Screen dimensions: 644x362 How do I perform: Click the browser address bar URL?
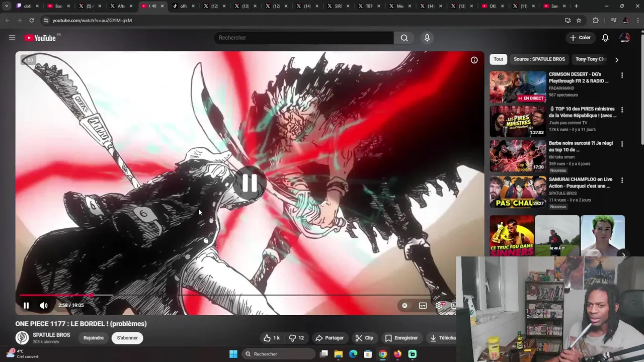click(92, 20)
